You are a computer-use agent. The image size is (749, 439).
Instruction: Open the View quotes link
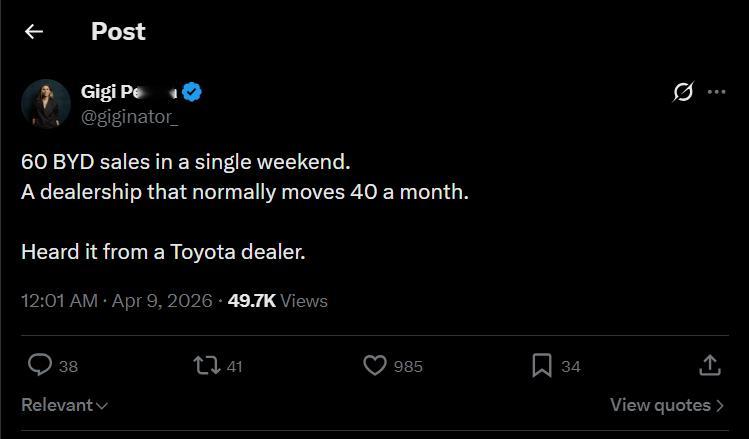pyautogui.click(x=667, y=405)
